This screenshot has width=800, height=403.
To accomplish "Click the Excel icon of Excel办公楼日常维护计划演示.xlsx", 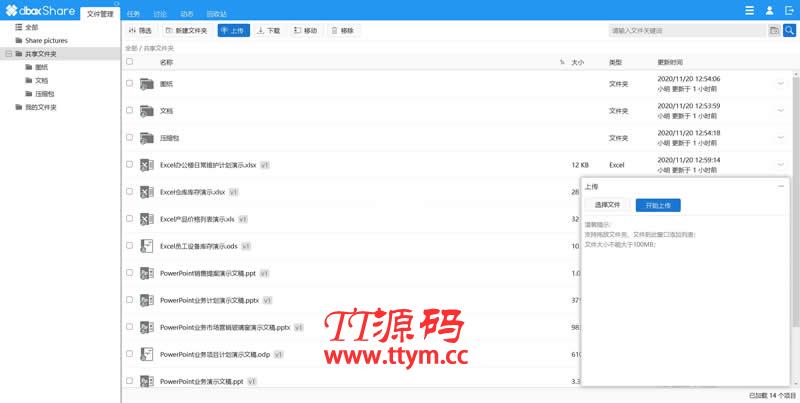I will pos(147,165).
